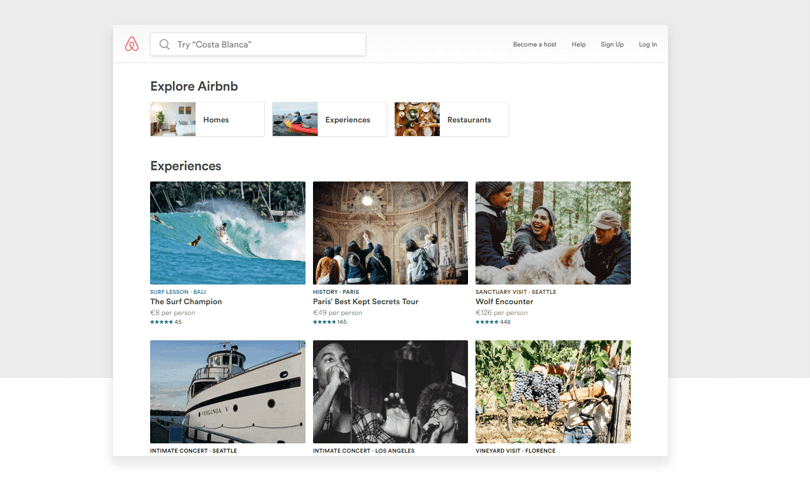Click the €49 per person price
This screenshot has width=810, height=481.
(x=338, y=313)
